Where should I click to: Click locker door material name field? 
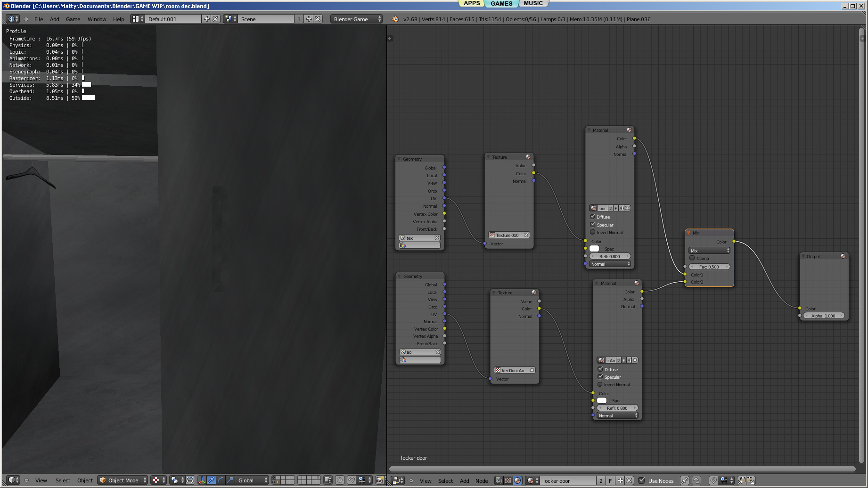(x=568, y=480)
